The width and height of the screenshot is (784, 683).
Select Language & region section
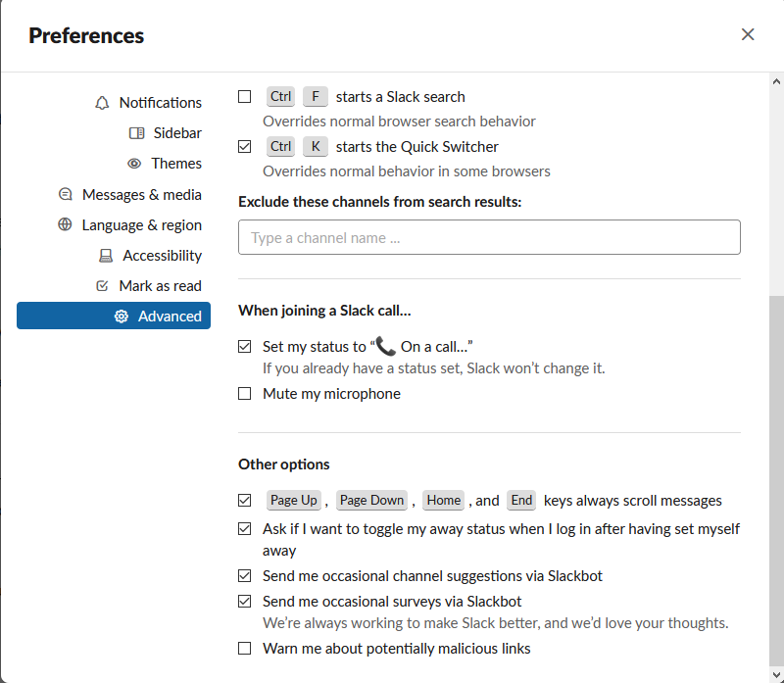114,224
